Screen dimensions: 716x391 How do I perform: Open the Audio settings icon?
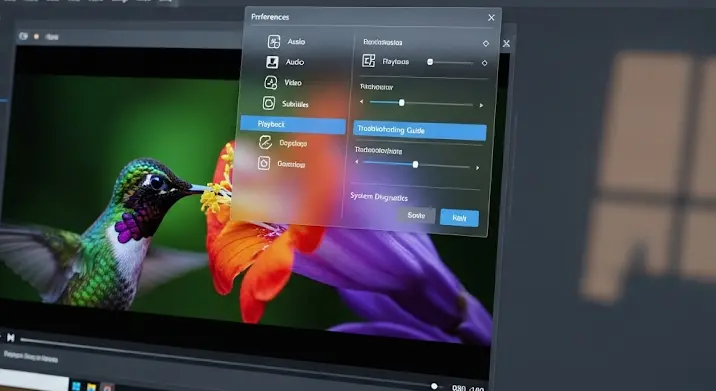click(272, 62)
